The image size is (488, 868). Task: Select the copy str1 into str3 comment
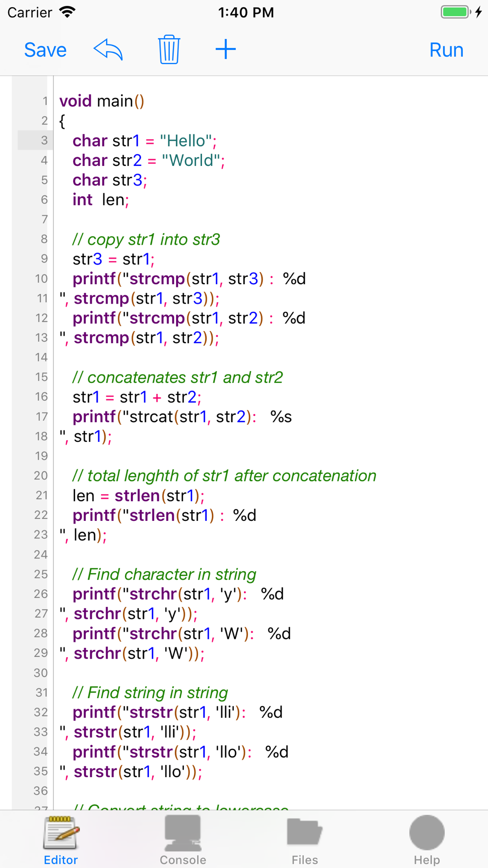tap(146, 239)
